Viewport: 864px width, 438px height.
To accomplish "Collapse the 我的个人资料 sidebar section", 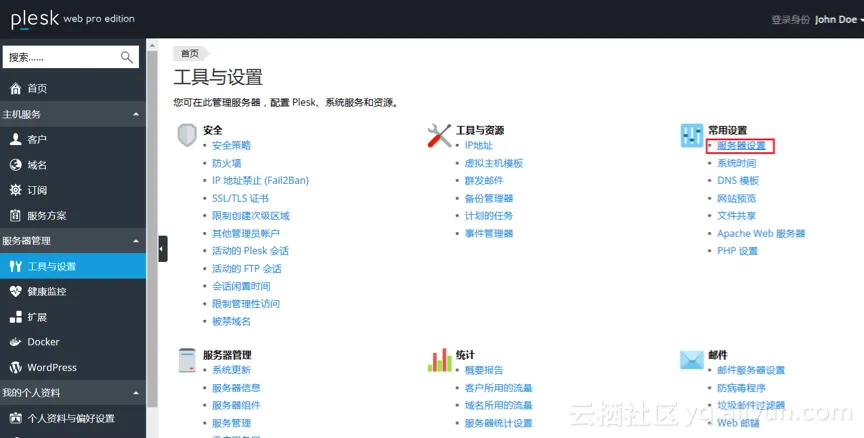I will pyautogui.click(x=136, y=393).
